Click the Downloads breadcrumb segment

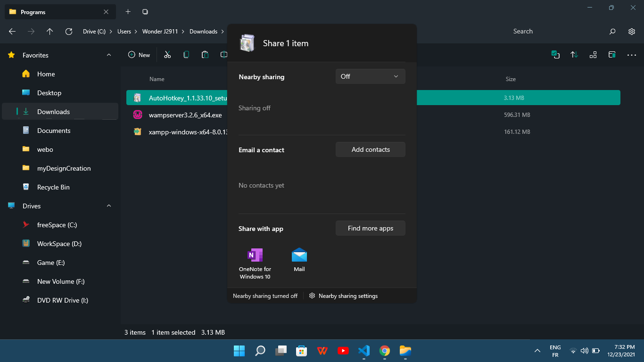point(203,32)
